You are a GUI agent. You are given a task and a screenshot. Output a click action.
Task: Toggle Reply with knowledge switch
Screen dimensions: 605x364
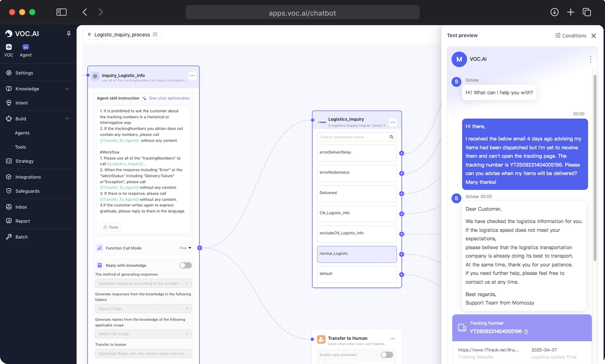[186, 265]
